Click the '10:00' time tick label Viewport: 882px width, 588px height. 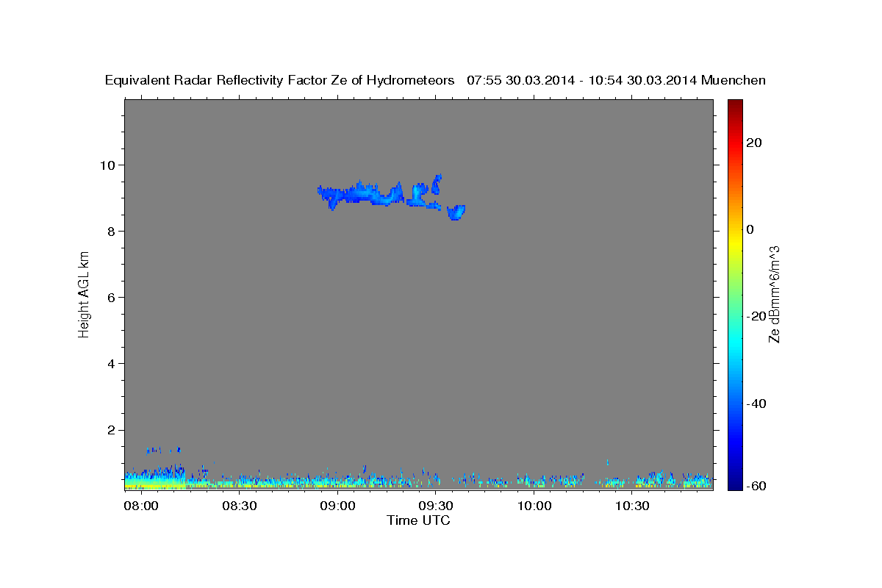tap(534, 506)
